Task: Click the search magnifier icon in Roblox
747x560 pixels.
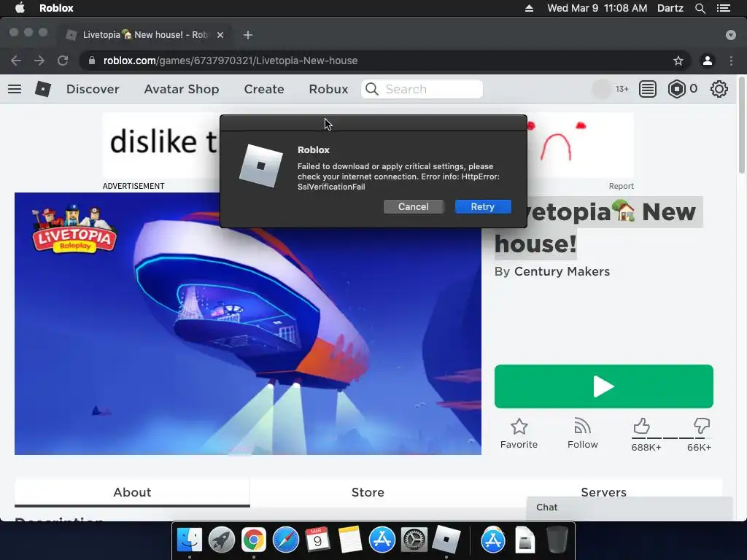Action: 372,89
